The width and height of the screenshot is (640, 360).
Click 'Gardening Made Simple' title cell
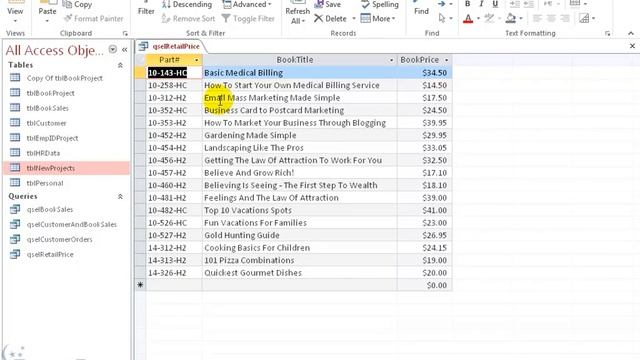pos(300,135)
